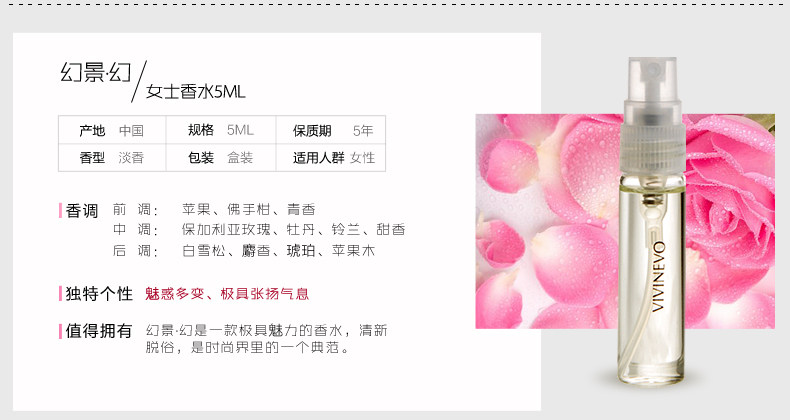Select the 幻景·幻 product title
790x420 pixels.
(x=96, y=72)
